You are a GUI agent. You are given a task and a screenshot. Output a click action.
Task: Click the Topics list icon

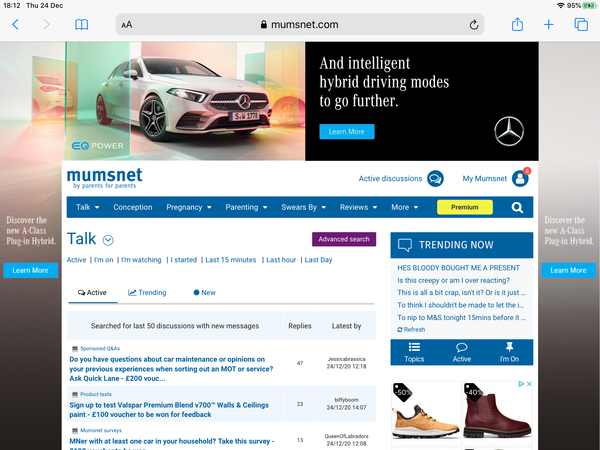pos(414,347)
